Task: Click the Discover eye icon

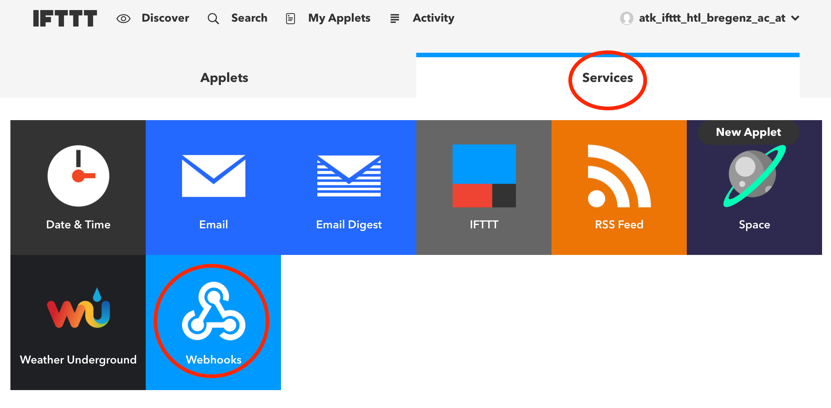Action: [x=124, y=18]
